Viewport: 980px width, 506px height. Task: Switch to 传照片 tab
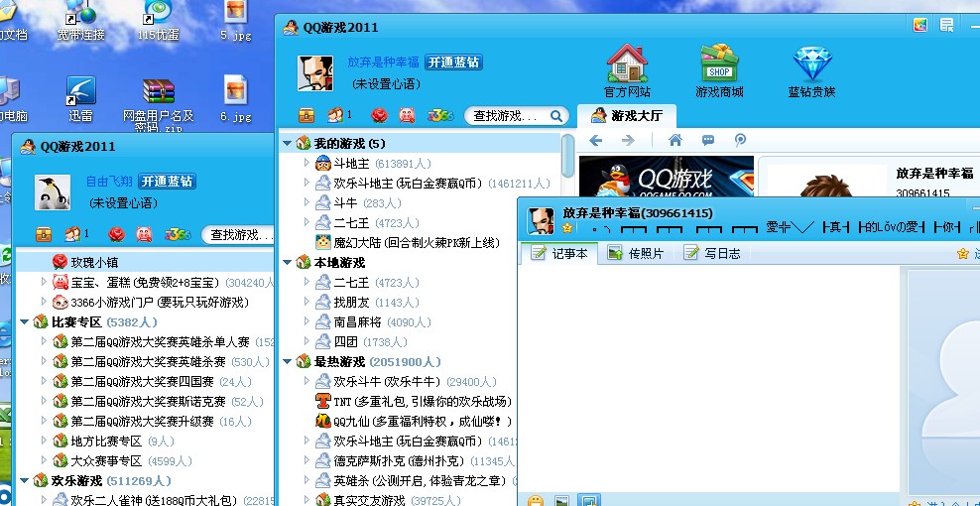(636, 253)
